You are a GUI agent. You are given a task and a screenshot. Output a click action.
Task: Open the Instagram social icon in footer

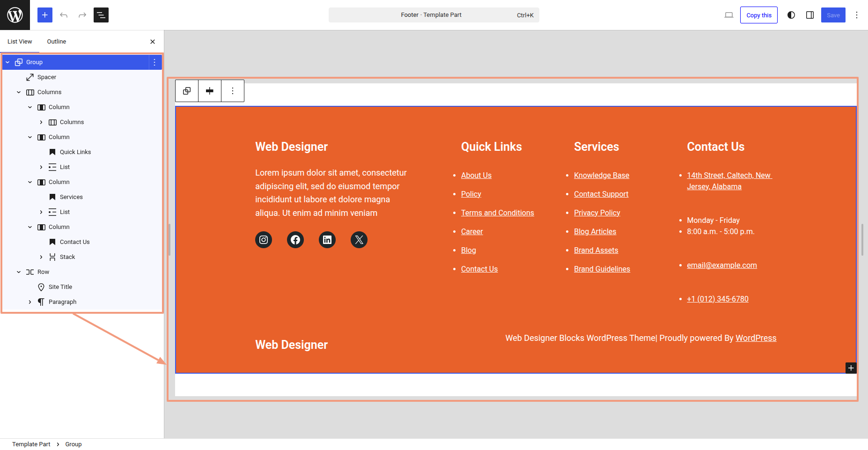(264, 240)
